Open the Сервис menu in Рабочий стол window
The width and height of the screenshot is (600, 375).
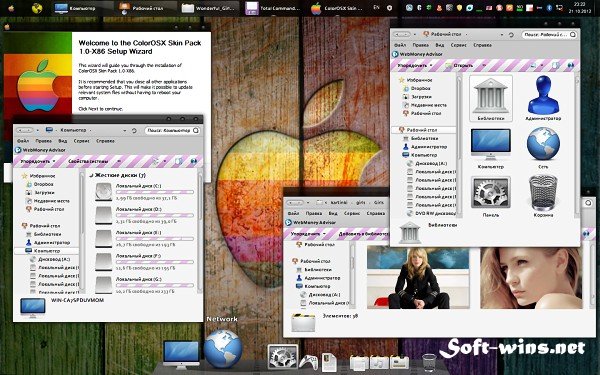click(x=458, y=45)
